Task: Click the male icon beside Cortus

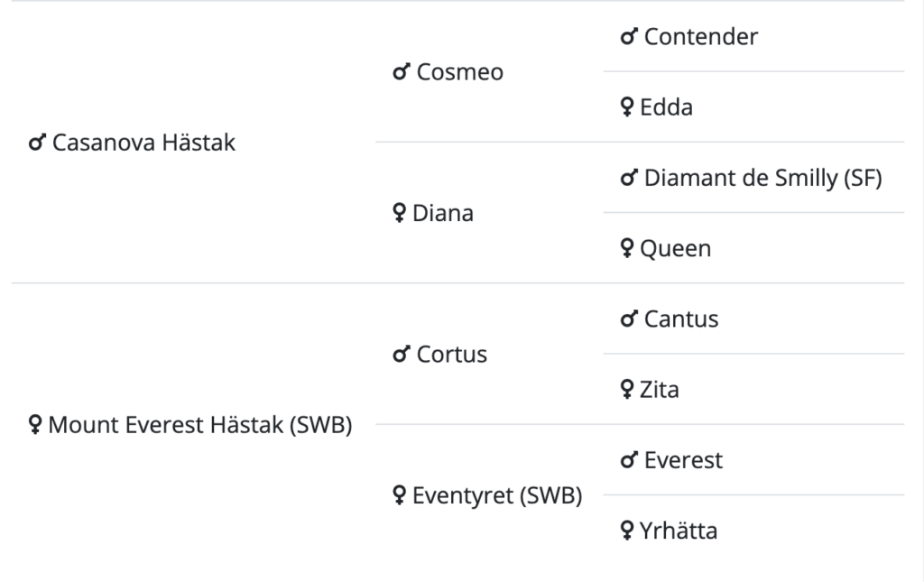Action: pyautogui.click(x=402, y=354)
